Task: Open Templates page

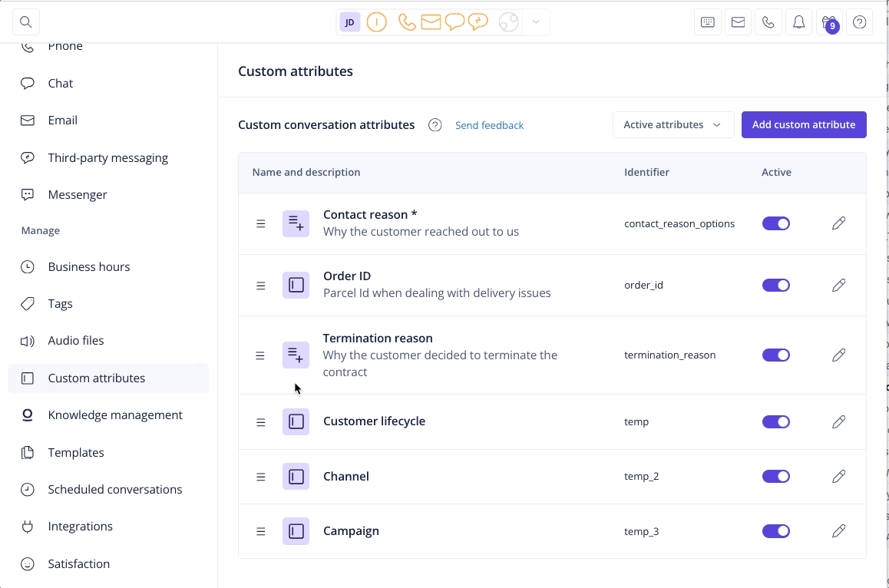Action: coord(108,452)
